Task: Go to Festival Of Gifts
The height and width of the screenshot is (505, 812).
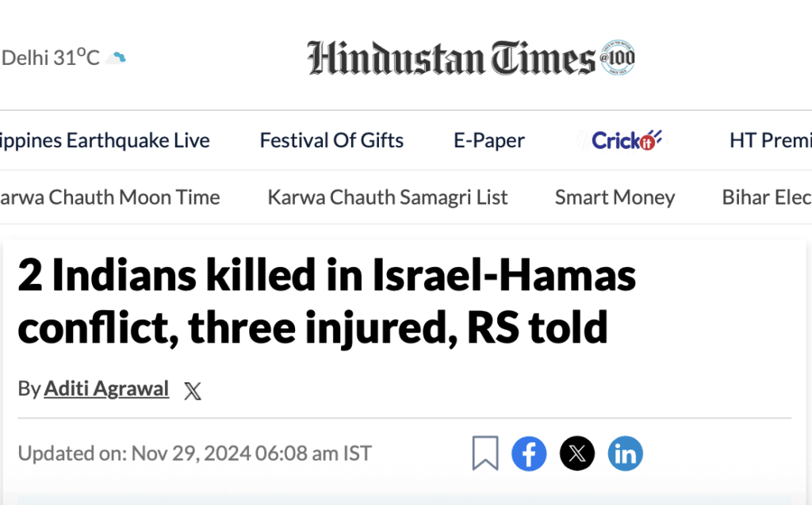Action: point(331,140)
